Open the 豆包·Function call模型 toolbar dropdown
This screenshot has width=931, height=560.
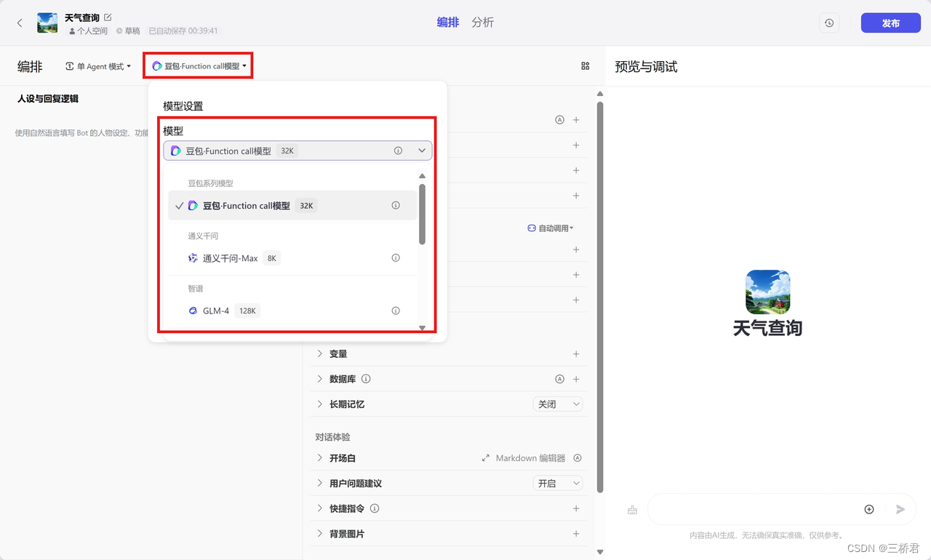coord(199,66)
